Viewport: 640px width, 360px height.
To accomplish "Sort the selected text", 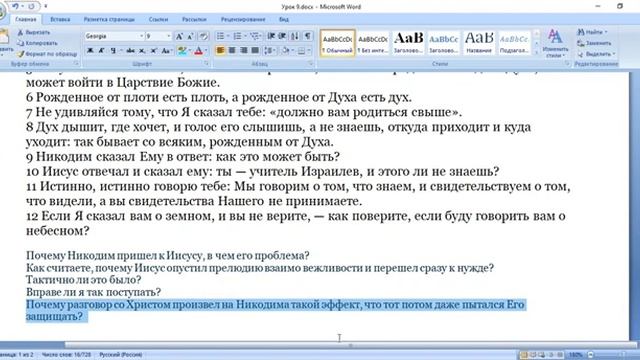I will pyautogui.click(x=294, y=36).
